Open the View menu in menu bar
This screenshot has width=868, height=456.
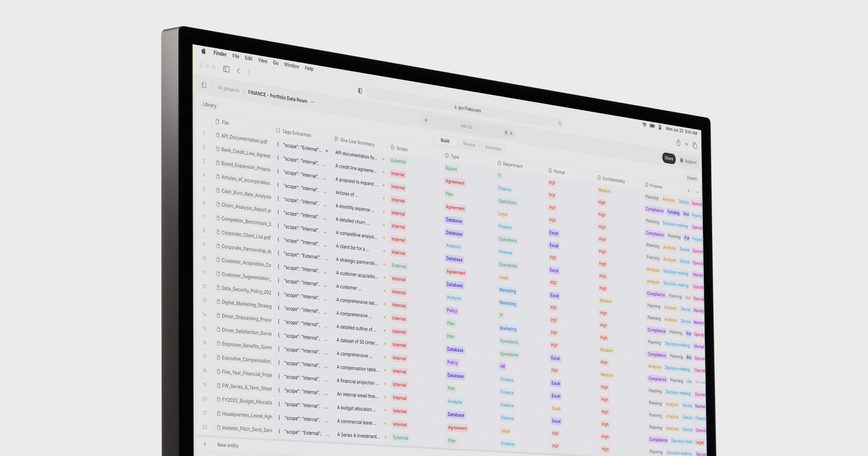pos(262,61)
